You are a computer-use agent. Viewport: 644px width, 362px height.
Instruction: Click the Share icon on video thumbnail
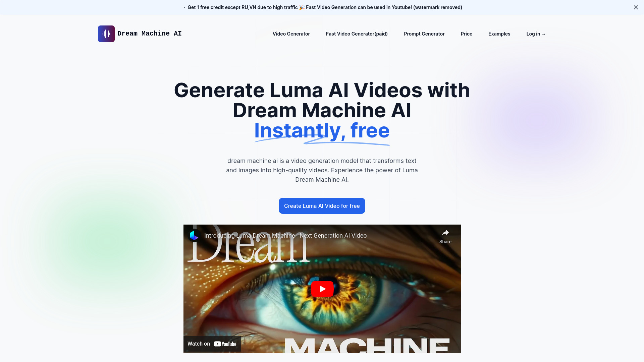445,233
